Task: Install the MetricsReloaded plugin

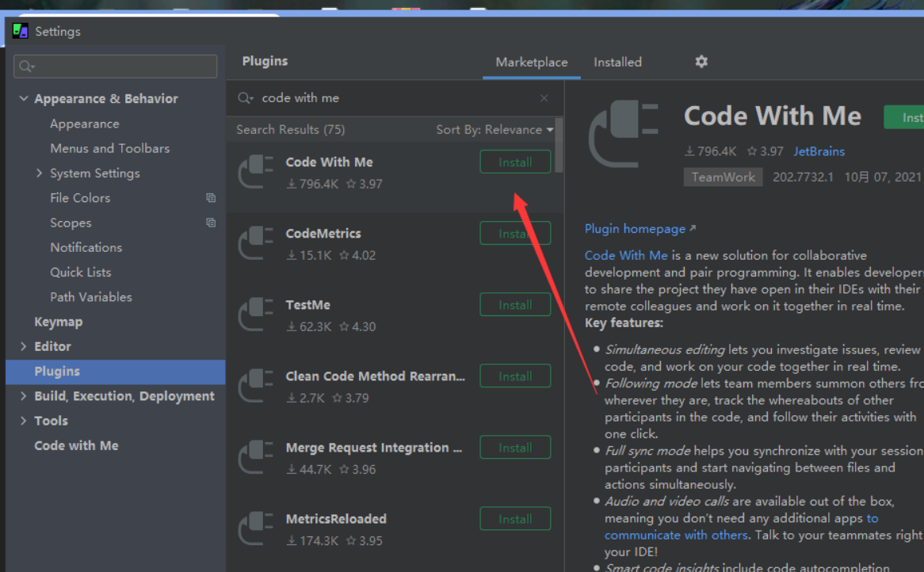Action: tap(515, 518)
